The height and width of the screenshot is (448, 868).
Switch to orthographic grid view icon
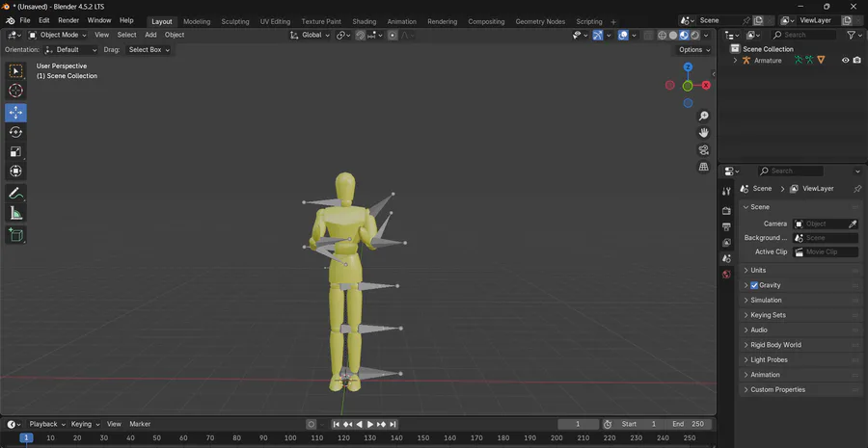[704, 167]
